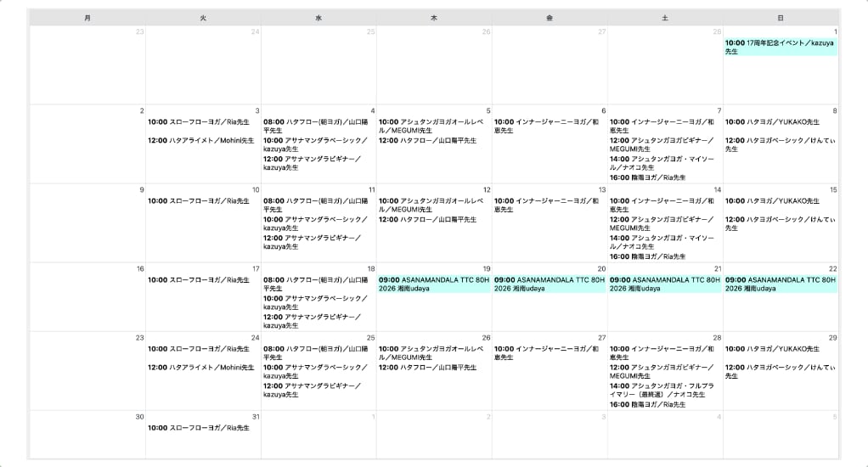The width and height of the screenshot is (868, 467).
Task: Open 12:00 ハタアライメント on the 24th
Action: click(x=200, y=367)
